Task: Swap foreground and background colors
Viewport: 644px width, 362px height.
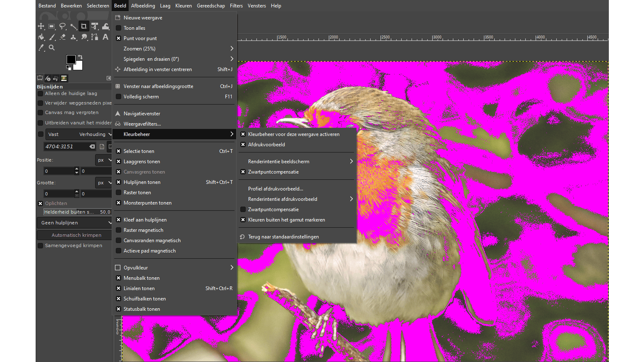Action: click(80, 57)
